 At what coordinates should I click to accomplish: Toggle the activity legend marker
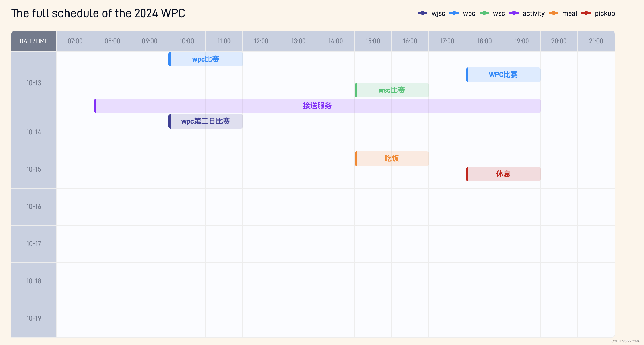(x=514, y=13)
